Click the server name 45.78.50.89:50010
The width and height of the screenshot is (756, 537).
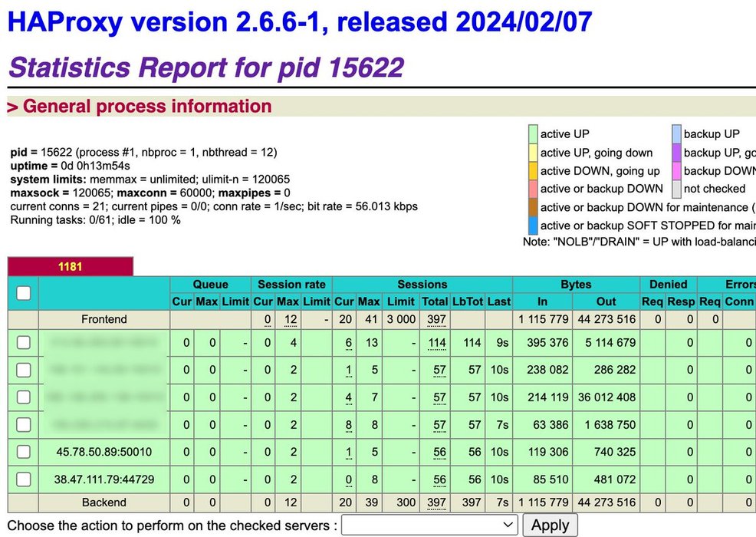click(x=104, y=453)
